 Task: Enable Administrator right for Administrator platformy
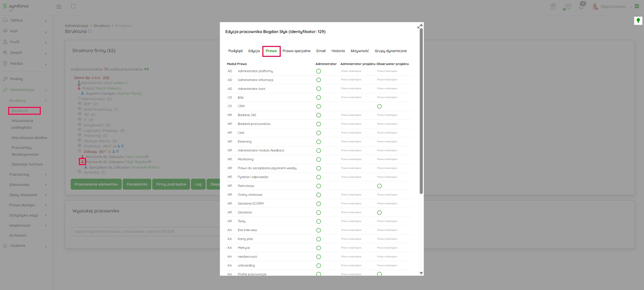click(x=318, y=71)
